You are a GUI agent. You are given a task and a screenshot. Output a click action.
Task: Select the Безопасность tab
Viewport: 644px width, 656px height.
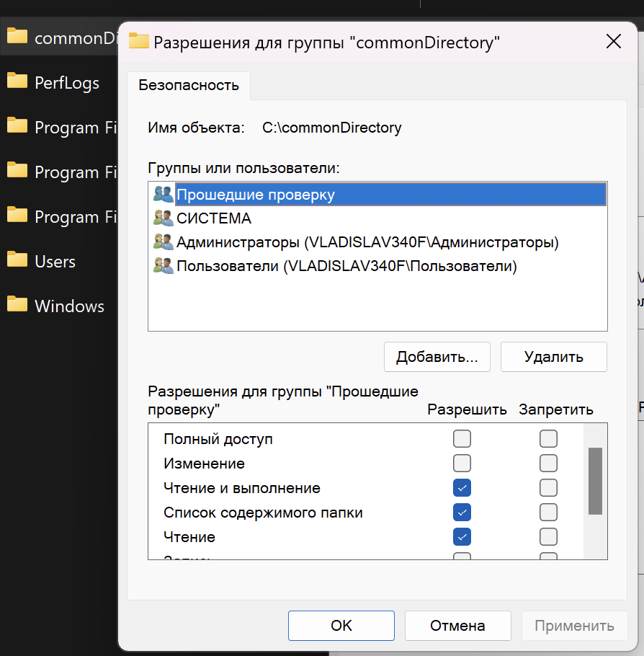point(189,85)
